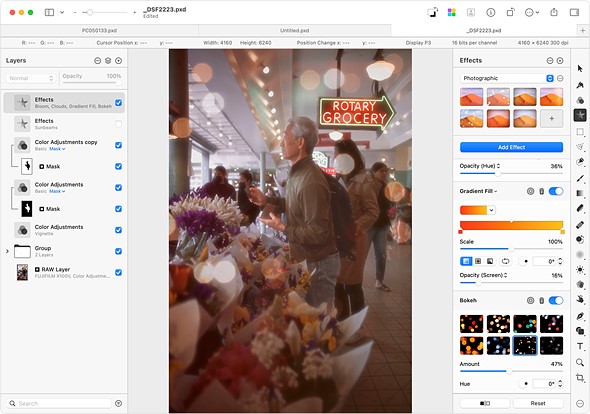Image resolution: width=590 pixels, height=414 pixels.
Task: Hide the Effects layer with Bloom, Clouds
Action: [x=119, y=103]
